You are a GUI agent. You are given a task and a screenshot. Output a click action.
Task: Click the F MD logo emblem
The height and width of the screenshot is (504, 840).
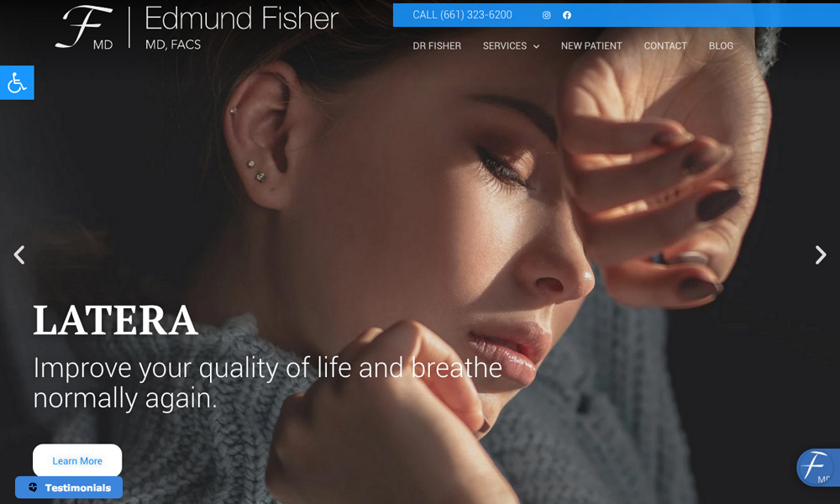click(x=84, y=28)
